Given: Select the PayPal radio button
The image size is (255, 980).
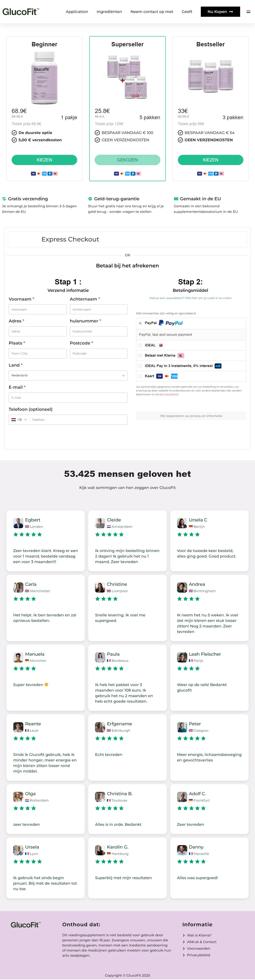Looking at the screenshot, I should [x=140, y=323].
